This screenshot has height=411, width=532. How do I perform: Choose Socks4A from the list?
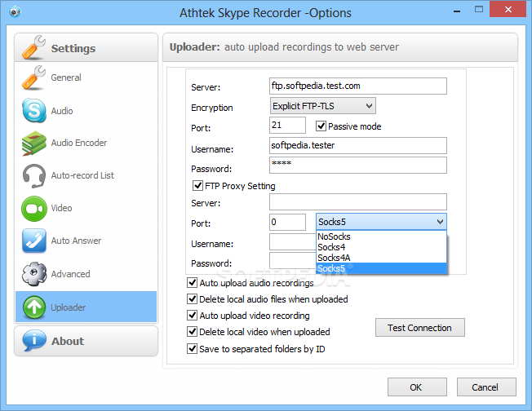(x=381, y=258)
